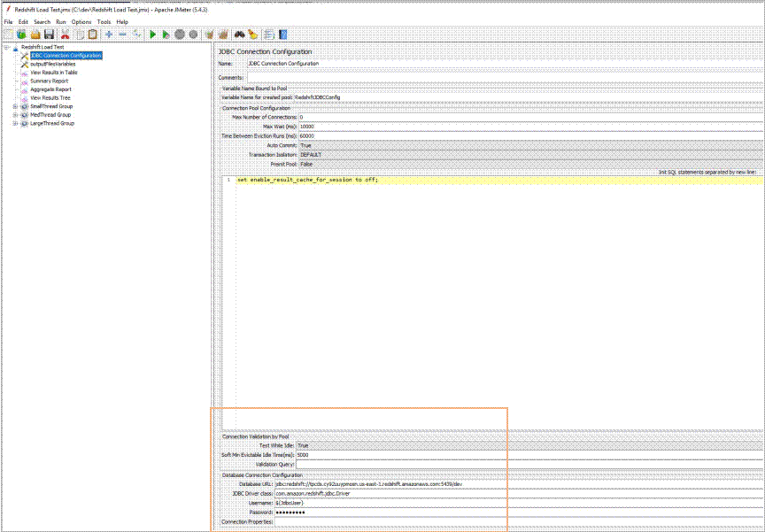The image size is (765, 532).
Task: Click Start no pauses icon
Action: tap(166, 35)
